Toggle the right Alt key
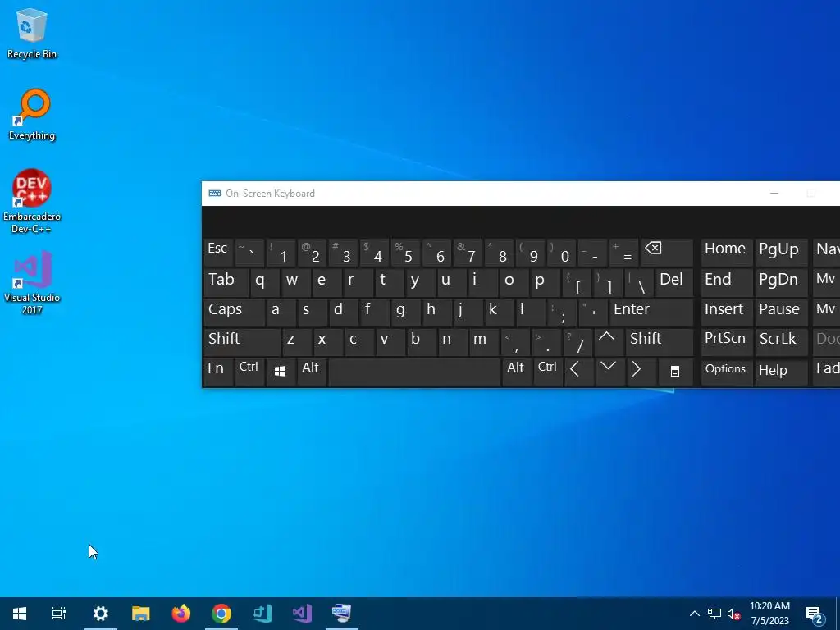840x630 pixels. tap(517, 372)
